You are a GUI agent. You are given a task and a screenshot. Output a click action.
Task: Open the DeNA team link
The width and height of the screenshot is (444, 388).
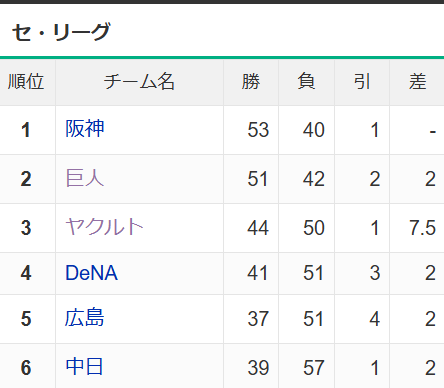(91, 273)
